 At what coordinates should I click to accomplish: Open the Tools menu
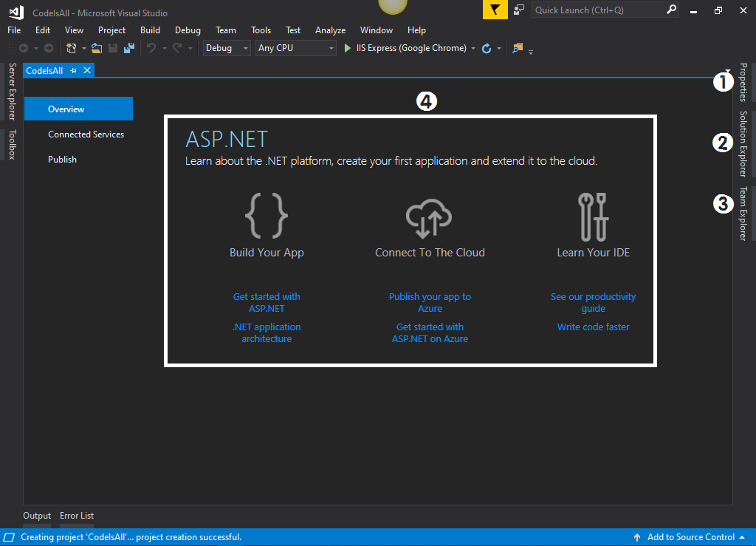pos(261,30)
